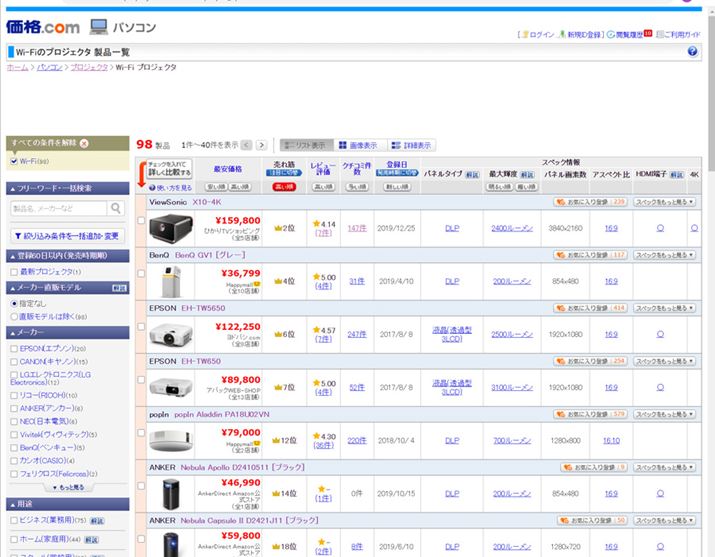The image size is (715, 557).
Task: Uncheck the Wi-Fi filter checkbox
Action: pos(13,160)
